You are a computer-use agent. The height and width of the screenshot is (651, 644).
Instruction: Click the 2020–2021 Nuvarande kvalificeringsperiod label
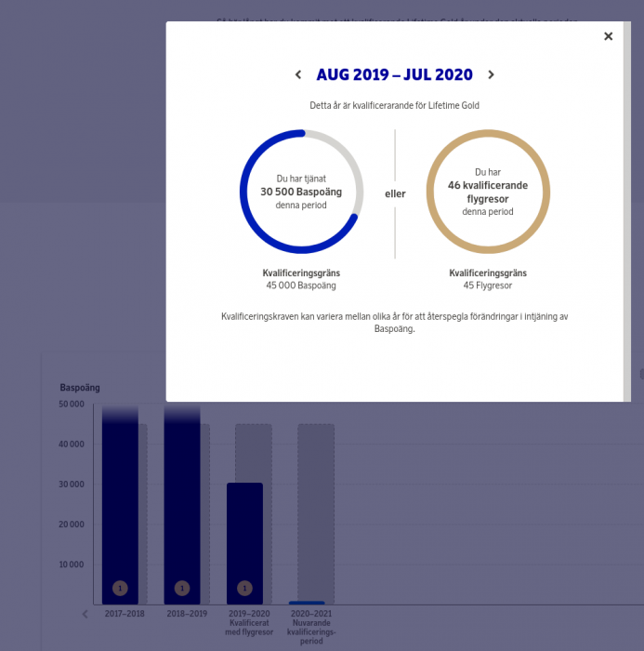pos(311,625)
